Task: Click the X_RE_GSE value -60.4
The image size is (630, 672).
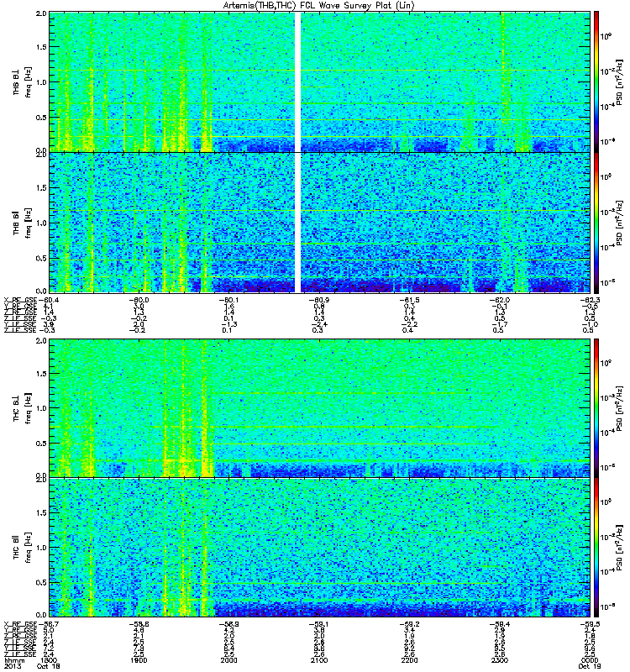Action: [x=49, y=300]
